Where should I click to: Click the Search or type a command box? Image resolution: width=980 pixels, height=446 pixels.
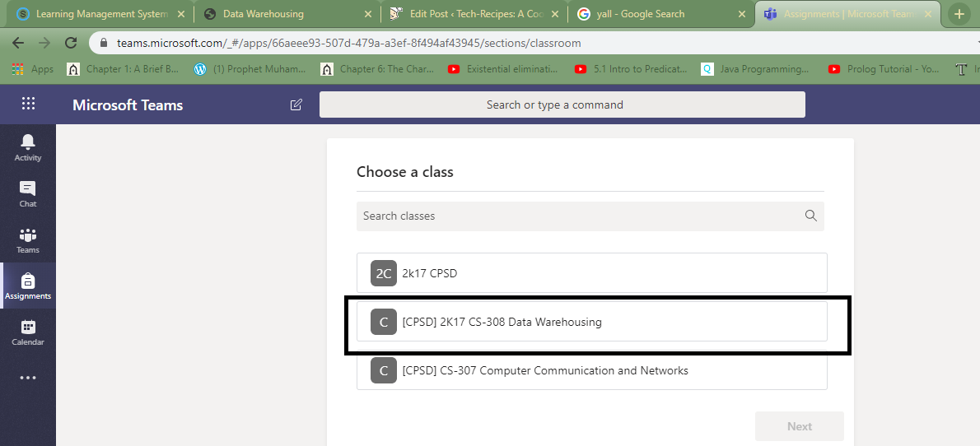562,105
